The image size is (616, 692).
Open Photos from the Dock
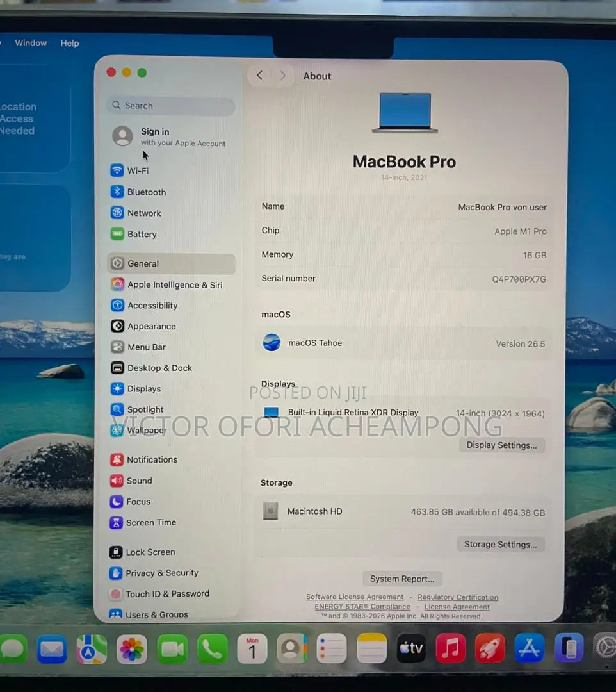click(132, 649)
